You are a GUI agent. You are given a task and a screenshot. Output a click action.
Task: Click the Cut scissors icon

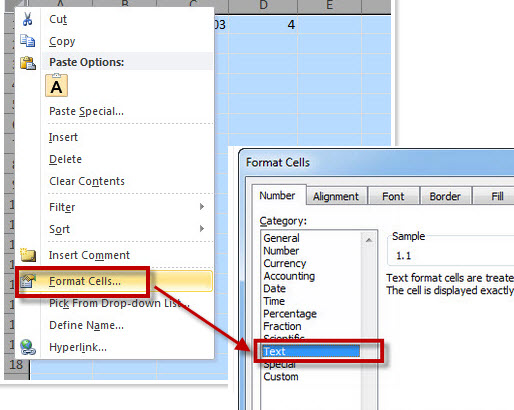pyautogui.click(x=27, y=19)
